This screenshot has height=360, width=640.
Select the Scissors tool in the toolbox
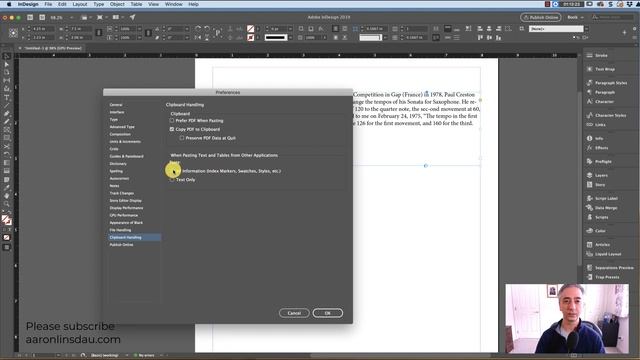tap(7, 146)
